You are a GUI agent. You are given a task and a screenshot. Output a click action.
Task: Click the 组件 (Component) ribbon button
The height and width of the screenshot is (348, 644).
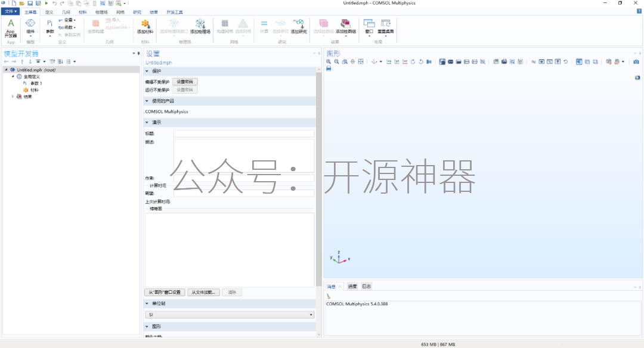(30, 27)
